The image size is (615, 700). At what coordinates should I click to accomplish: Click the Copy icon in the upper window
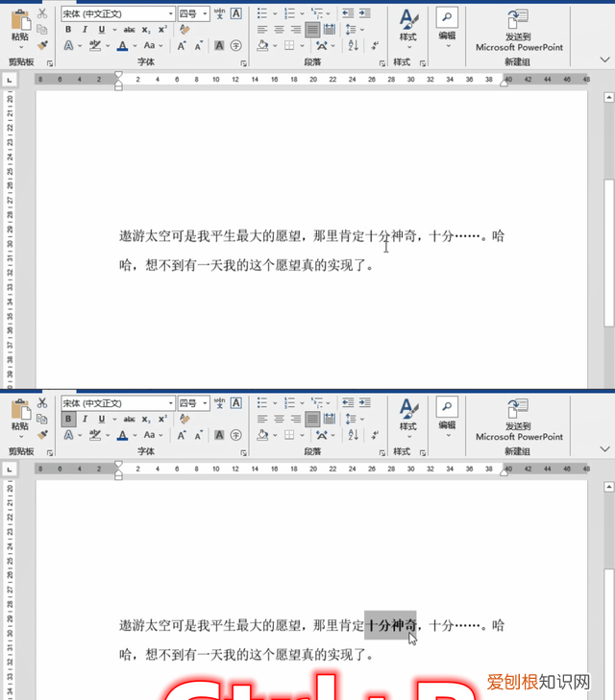point(42,30)
